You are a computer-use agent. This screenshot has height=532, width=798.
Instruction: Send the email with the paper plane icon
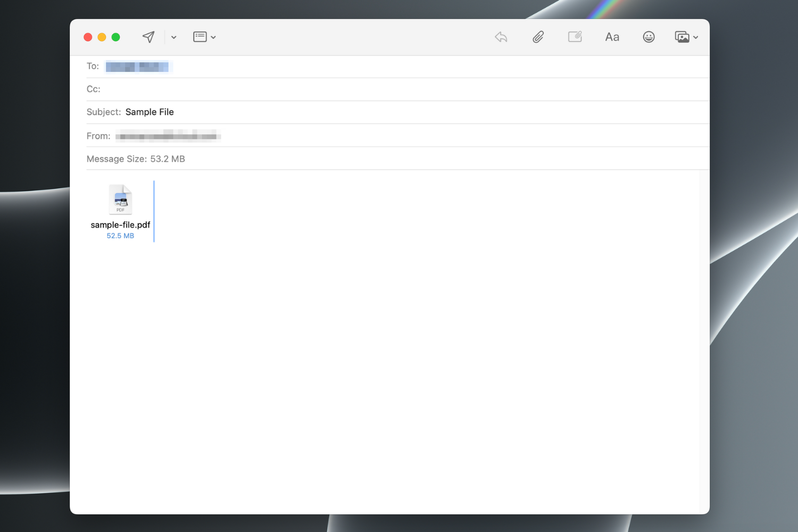(148, 37)
